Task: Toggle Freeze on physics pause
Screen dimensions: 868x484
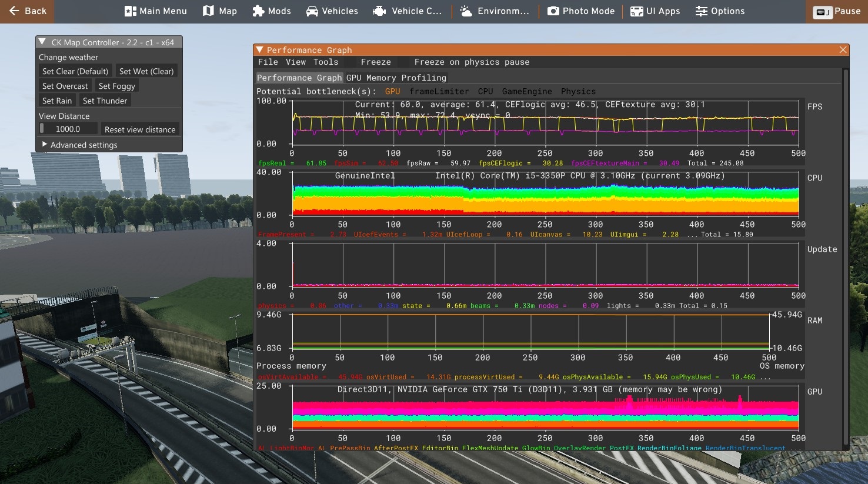Action: [x=472, y=62]
